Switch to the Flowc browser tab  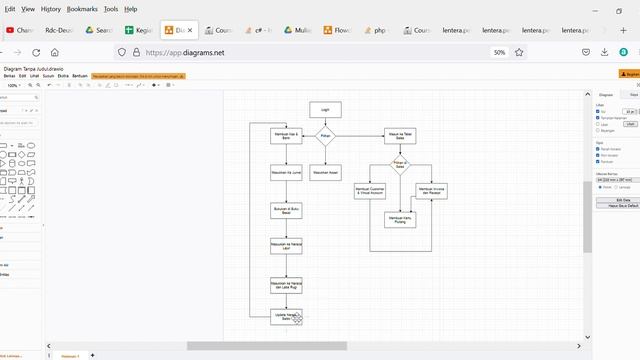(x=338, y=30)
